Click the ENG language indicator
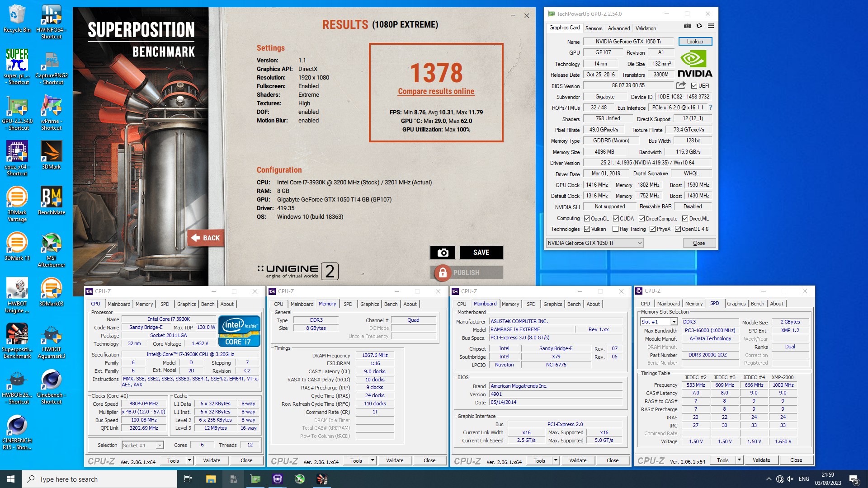 (804, 479)
